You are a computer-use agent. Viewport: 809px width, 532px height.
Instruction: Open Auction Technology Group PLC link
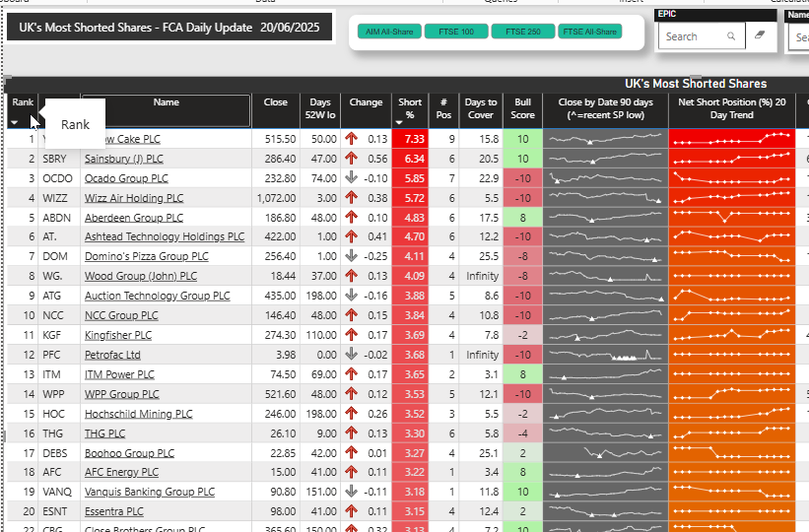(x=158, y=296)
